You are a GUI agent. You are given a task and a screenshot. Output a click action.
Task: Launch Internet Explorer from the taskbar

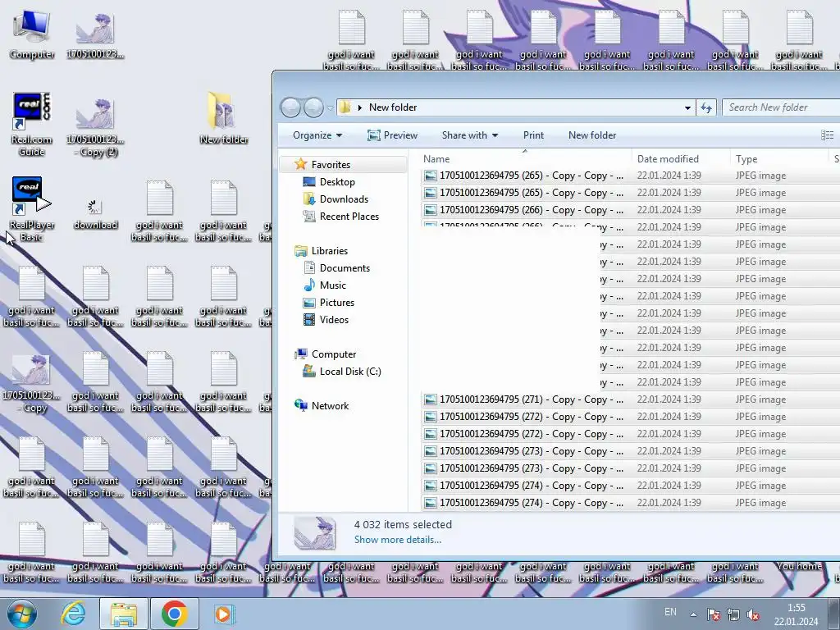[x=73, y=614]
